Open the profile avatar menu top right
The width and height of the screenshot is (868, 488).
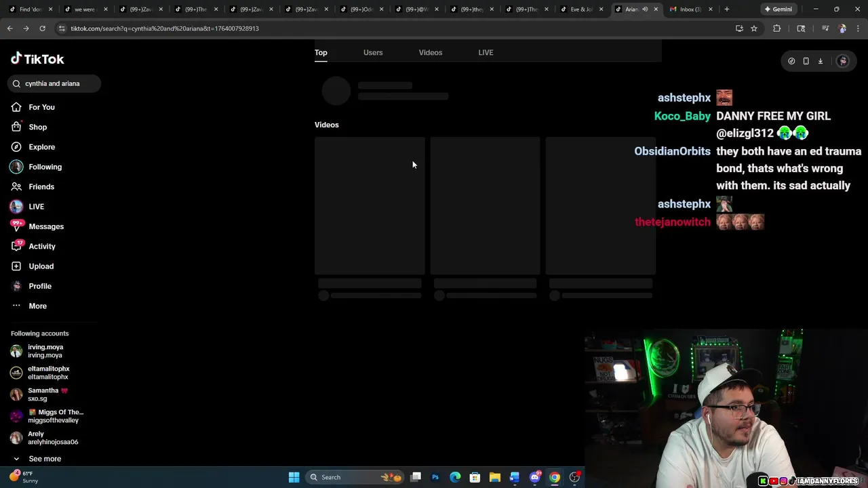tap(843, 61)
